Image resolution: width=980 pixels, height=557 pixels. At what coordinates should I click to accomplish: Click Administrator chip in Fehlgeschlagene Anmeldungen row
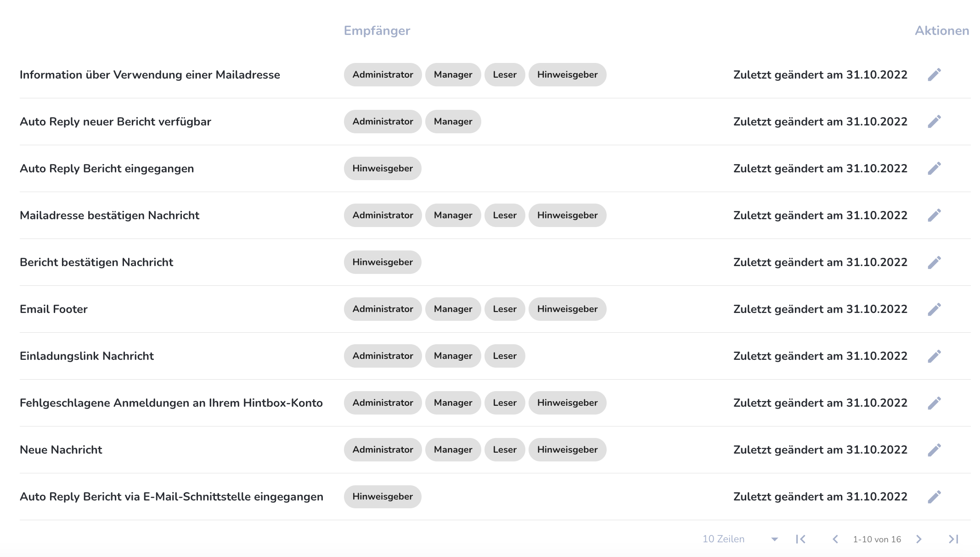tap(383, 403)
